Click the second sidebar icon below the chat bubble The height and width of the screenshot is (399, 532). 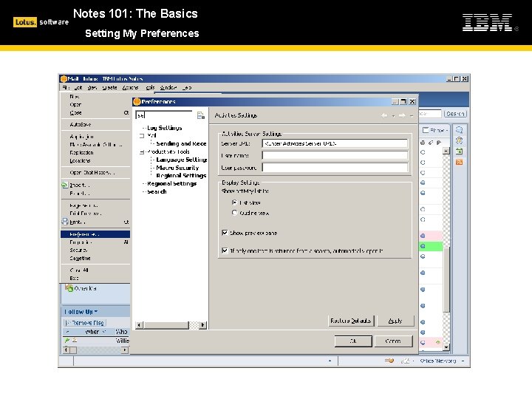[459, 140]
